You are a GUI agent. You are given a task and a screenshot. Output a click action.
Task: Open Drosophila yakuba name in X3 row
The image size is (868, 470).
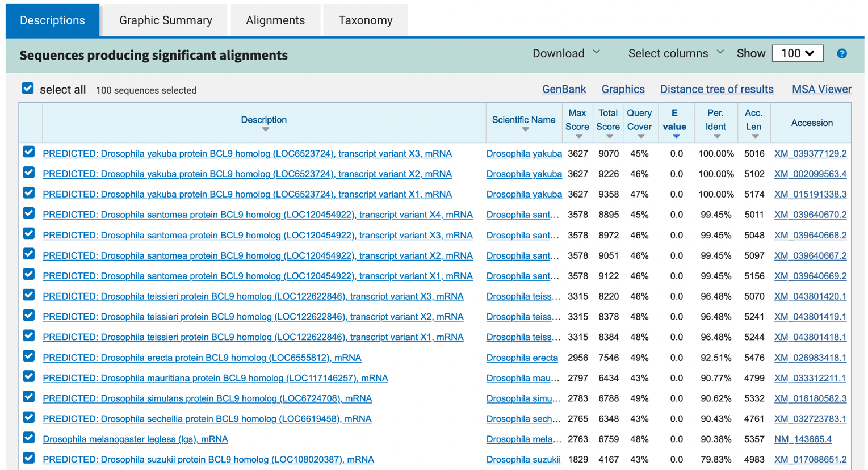(x=524, y=154)
